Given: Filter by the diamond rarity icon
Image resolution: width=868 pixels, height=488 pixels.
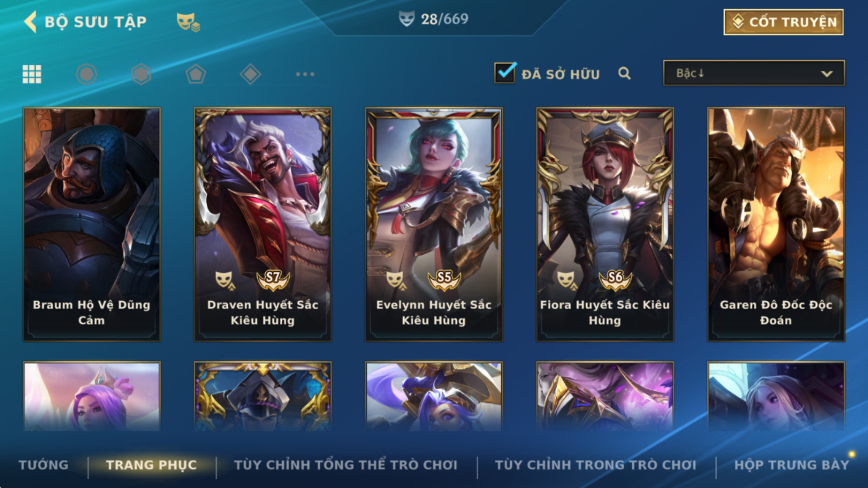Looking at the screenshot, I should pyautogui.click(x=250, y=74).
